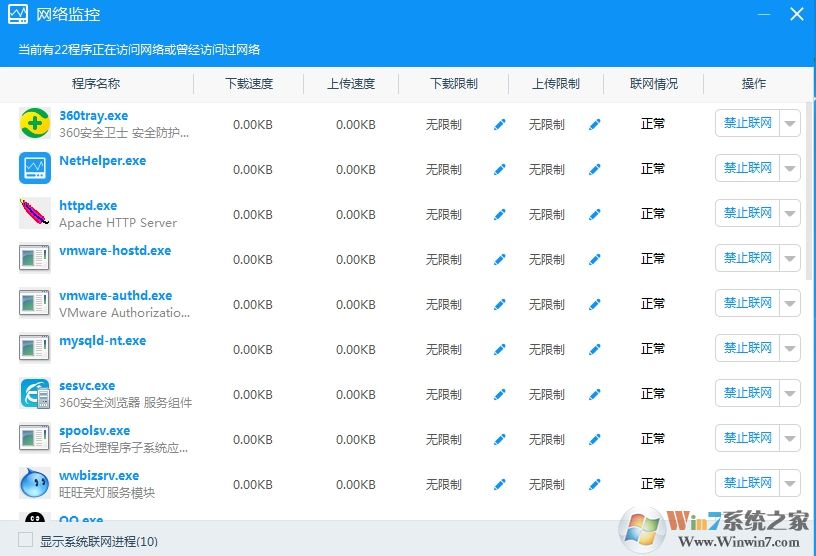Select the mysqld-nt.exe program name
Viewport: 816px width, 556px height.
[102, 341]
